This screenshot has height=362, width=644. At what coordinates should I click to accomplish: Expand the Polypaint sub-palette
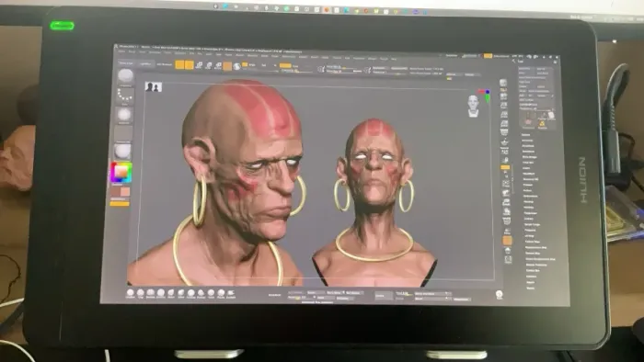point(530,230)
